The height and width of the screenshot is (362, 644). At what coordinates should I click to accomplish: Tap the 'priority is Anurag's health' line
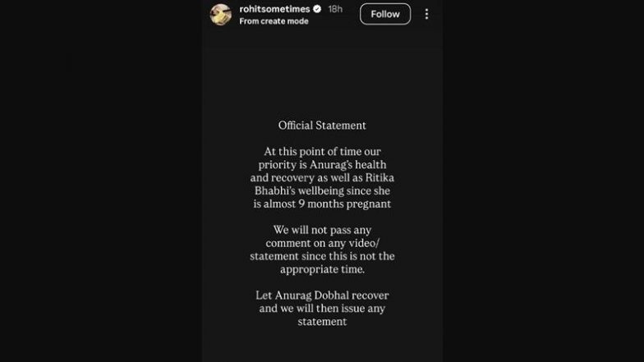[322, 165]
